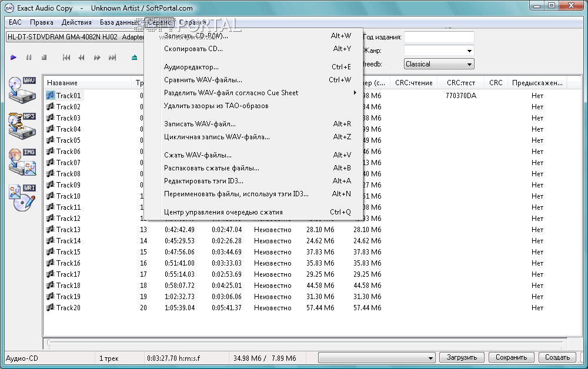Screen dimensions: 588x369
Task: Open the Правка menu
Action: 42,22
